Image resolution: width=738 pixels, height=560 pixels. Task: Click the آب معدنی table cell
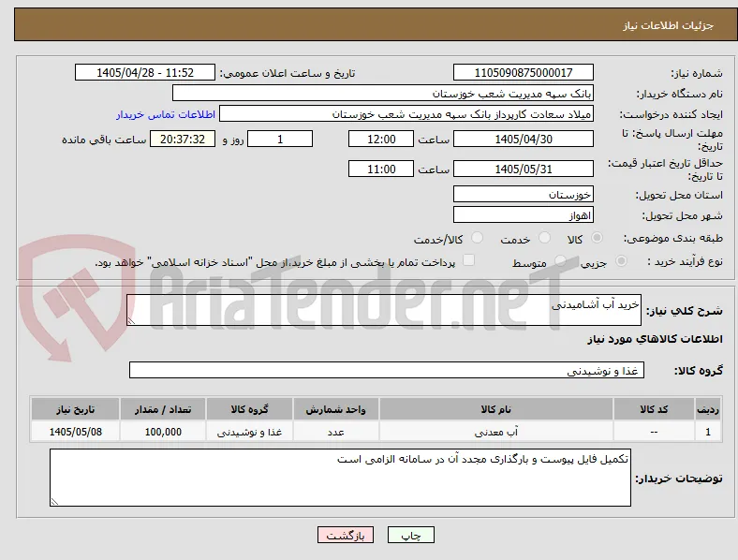click(x=496, y=432)
